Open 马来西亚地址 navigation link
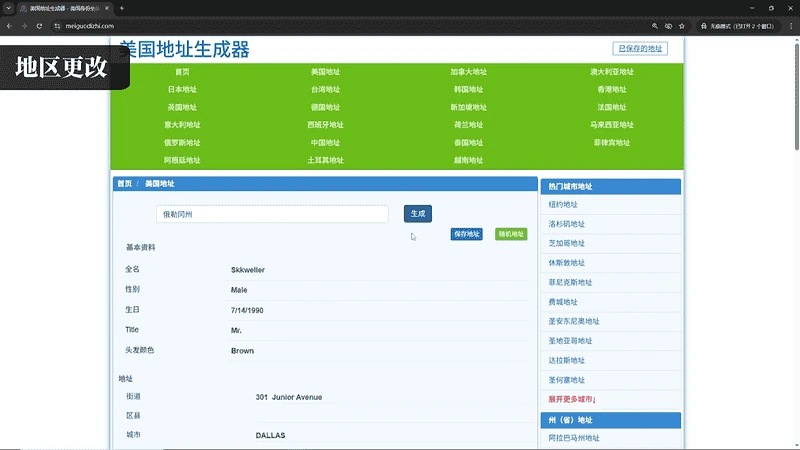This screenshot has width=800, height=450. (612, 124)
